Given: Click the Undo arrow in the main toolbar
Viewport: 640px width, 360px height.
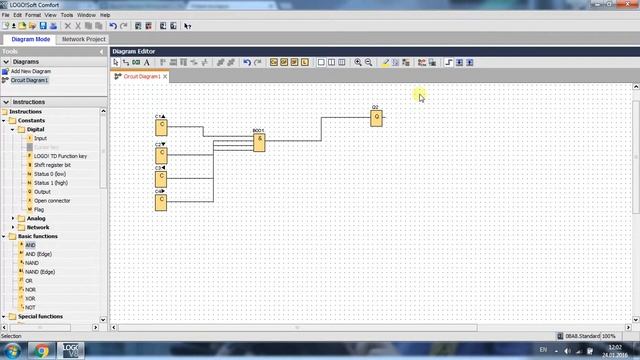Looking at the screenshot, I should tap(113, 26).
